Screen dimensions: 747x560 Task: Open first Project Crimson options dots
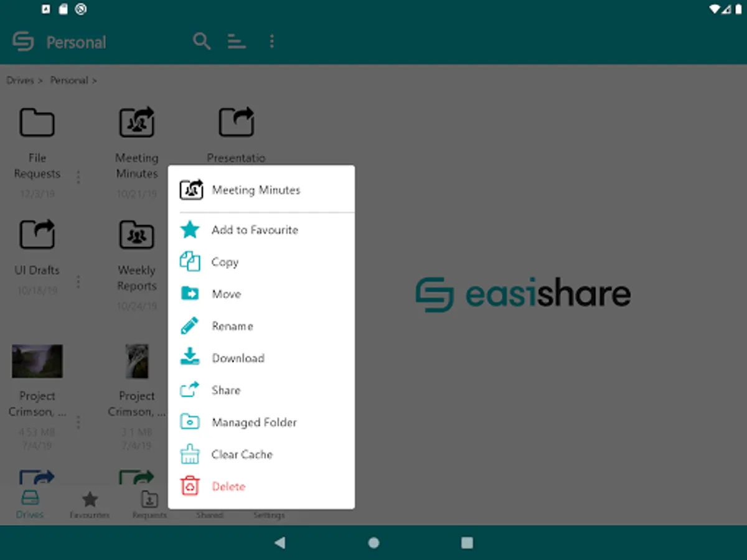(78, 422)
